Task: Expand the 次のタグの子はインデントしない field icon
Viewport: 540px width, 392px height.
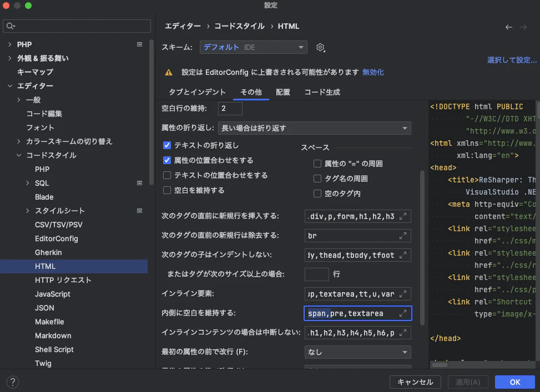Action: [x=402, y=256]
